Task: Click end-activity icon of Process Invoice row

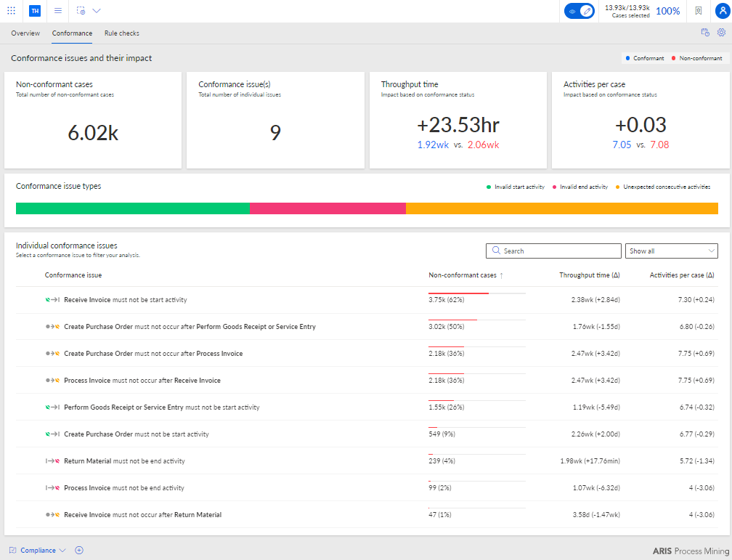Action: click(x=52, y=487)
